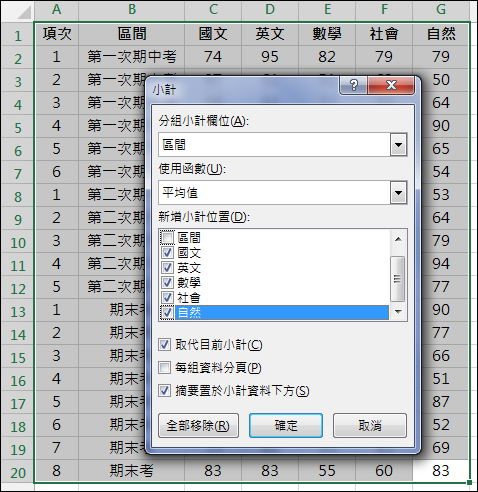Click list scrollbar down arrow
478x492 pixels.
coord(398,312)
